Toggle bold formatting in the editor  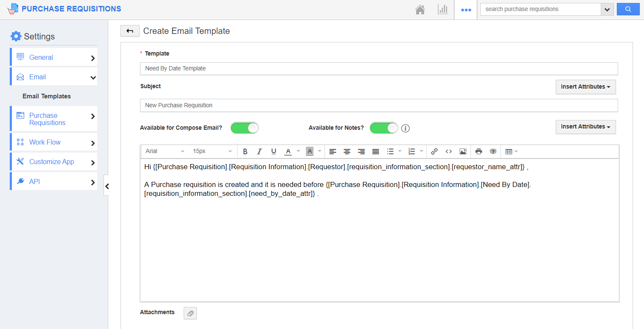(x=245, y=151)
